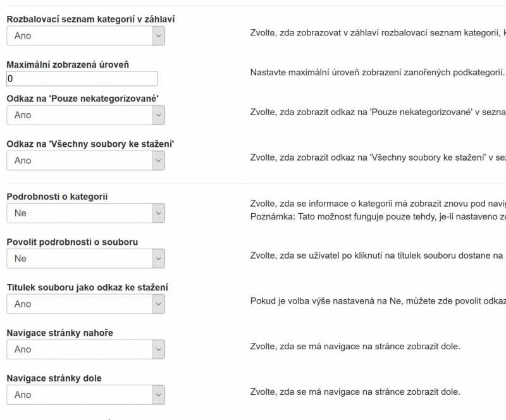Screen dimensions: 506x420
Task: Click the 'Povolit podrobnosti o souboru' label
Action: pyautogui.click(x=72, y=242)
